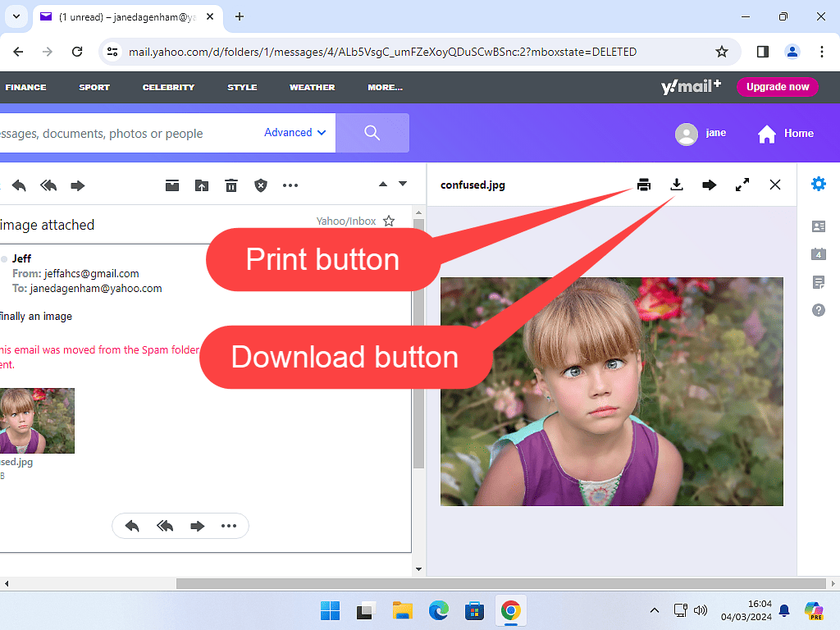Mark message as spam with shield icon
840x630 pixels.
pos(261,185)
